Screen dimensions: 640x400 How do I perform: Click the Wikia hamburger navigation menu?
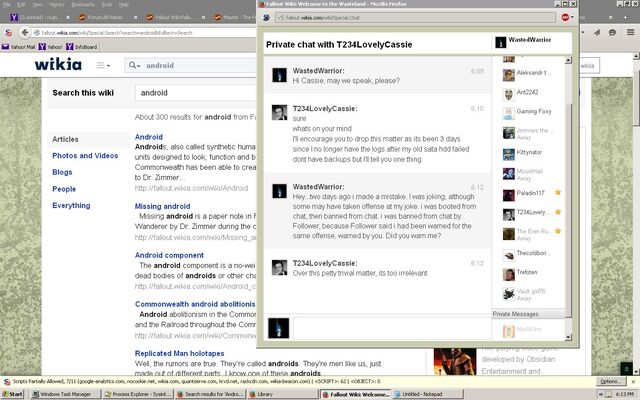point(103,65)
